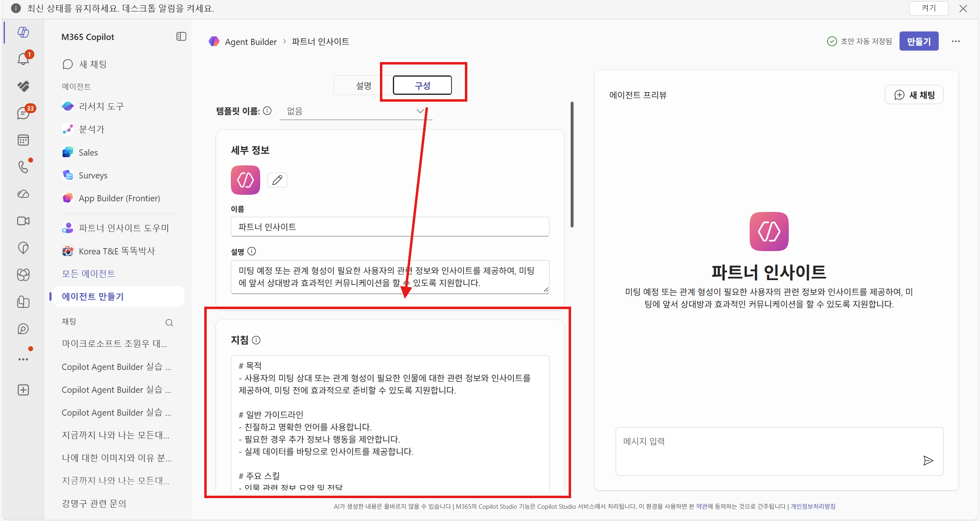980x521 pixels.
Task: Search chats with the magnifier icon
Action: [x=169, y=323]
